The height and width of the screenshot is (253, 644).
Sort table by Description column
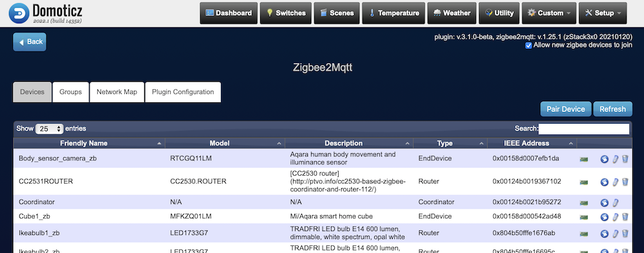pyautogui.click(x=348, y=144)
